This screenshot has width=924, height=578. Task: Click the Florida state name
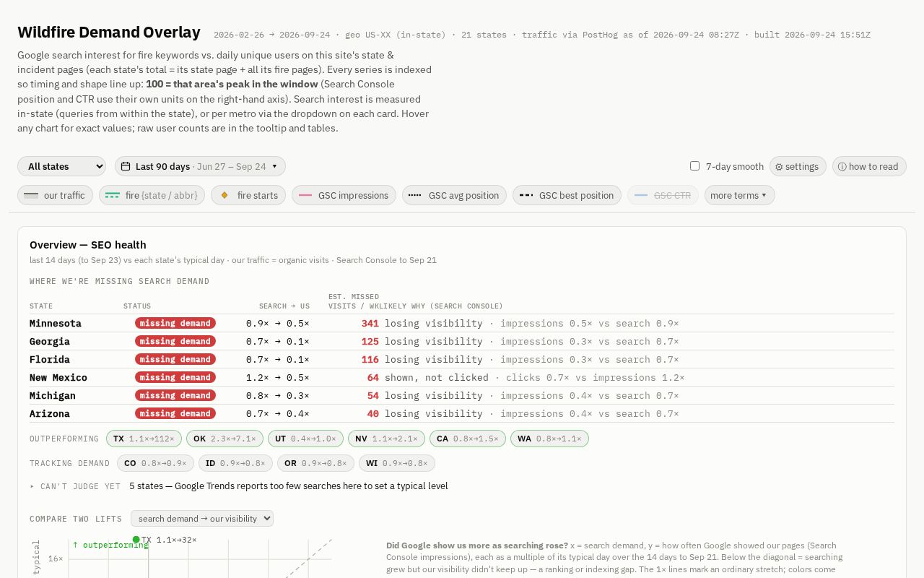50,359
